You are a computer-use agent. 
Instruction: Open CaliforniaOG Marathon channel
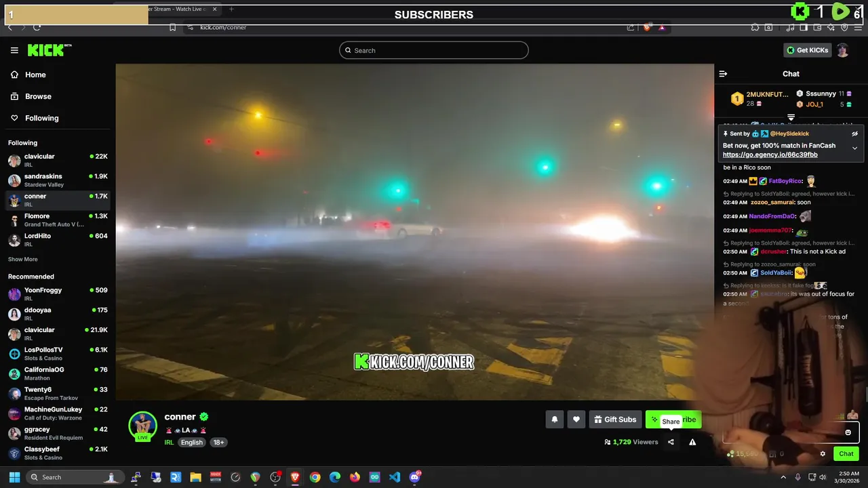[58, 373]
